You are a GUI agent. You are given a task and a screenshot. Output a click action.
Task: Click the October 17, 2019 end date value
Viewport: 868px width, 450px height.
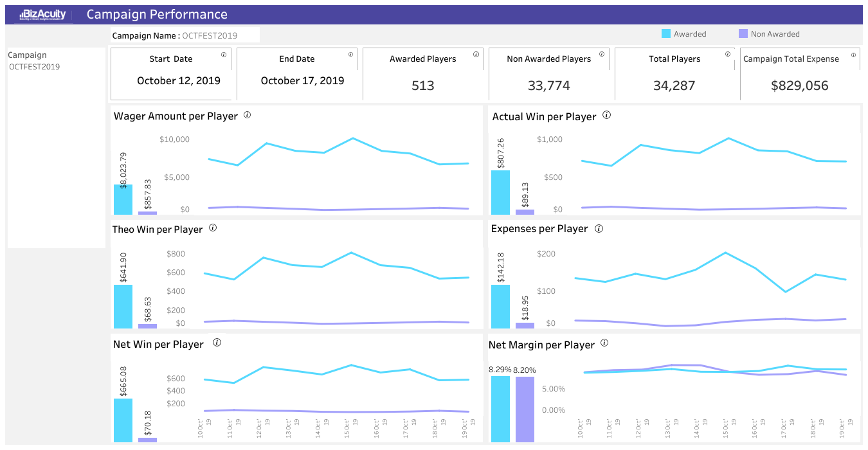(302, 81)
